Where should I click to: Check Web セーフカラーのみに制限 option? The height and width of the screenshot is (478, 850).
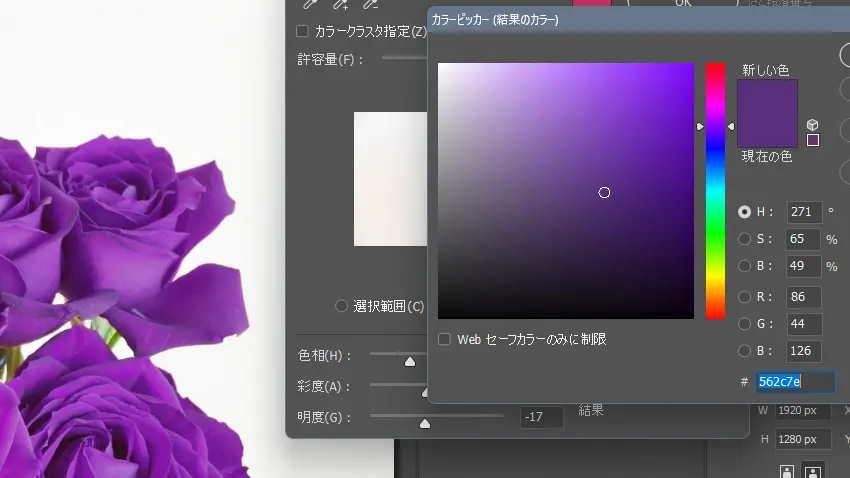[445, 339]
